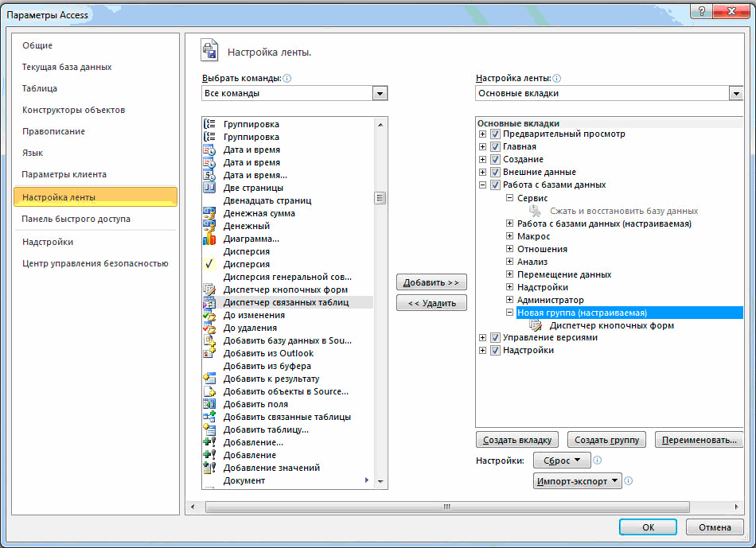Image resolution: width=756 pixels, height=548 pixels.
Task: Cancel with the Отмена button
Action: point(715,527)
